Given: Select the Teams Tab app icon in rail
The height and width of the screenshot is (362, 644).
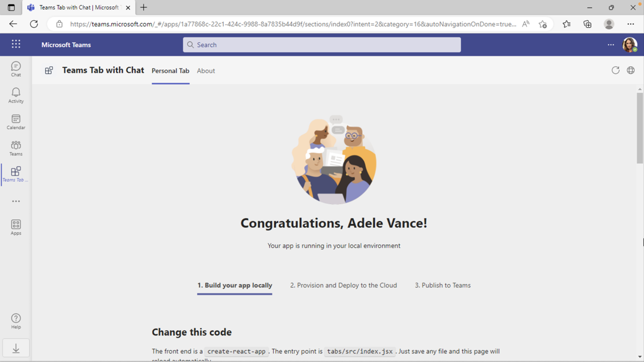Looking at the screenshot, I should point(16,174).
